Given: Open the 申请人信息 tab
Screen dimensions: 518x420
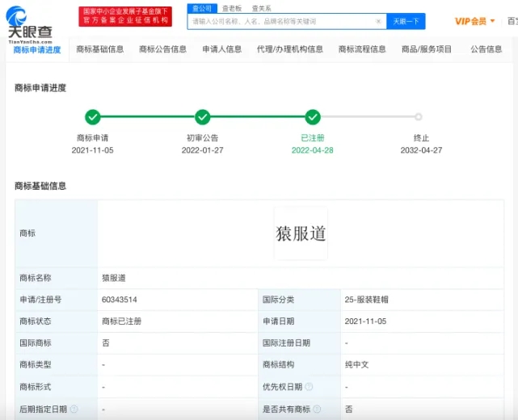Looking at the screenshot, I should [222, 49].
